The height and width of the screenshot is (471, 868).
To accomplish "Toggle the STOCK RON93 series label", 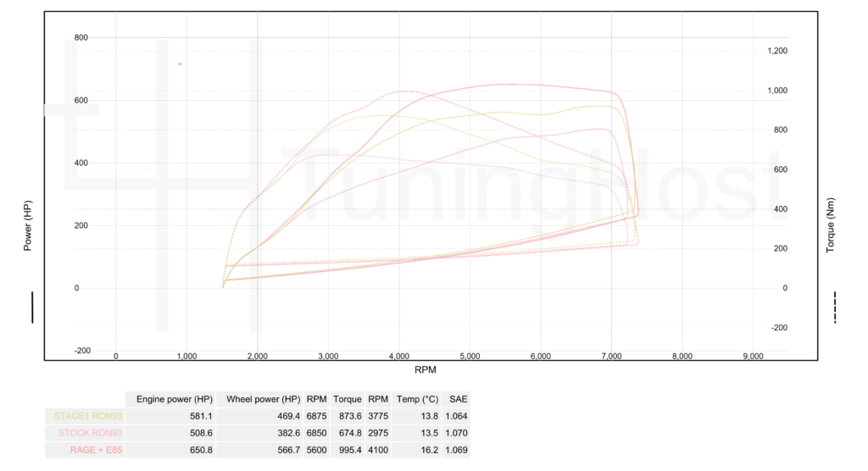I will tap(89, 432).
